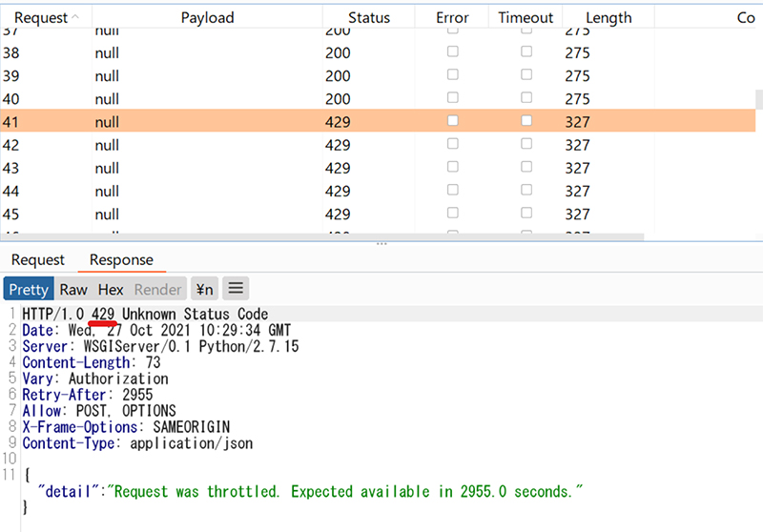Select request row 44
Image resolution: width=763 pixels, height=532 pixels.
click(x=378, y=191)
